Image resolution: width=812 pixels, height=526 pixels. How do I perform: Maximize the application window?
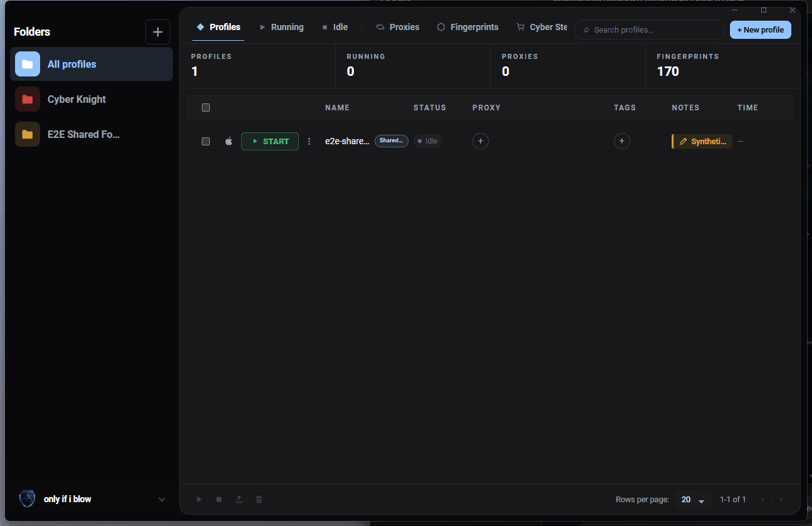pos(764,10)
